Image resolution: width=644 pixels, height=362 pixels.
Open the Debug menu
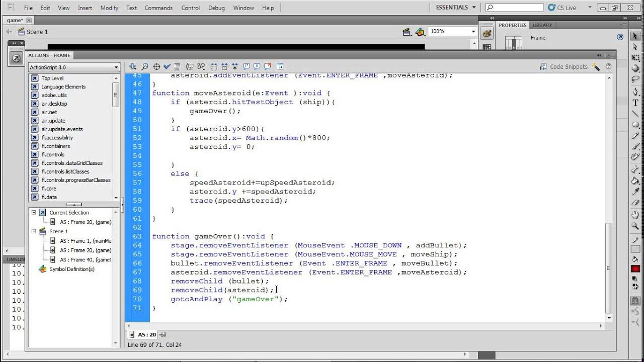tap(216, 8)
